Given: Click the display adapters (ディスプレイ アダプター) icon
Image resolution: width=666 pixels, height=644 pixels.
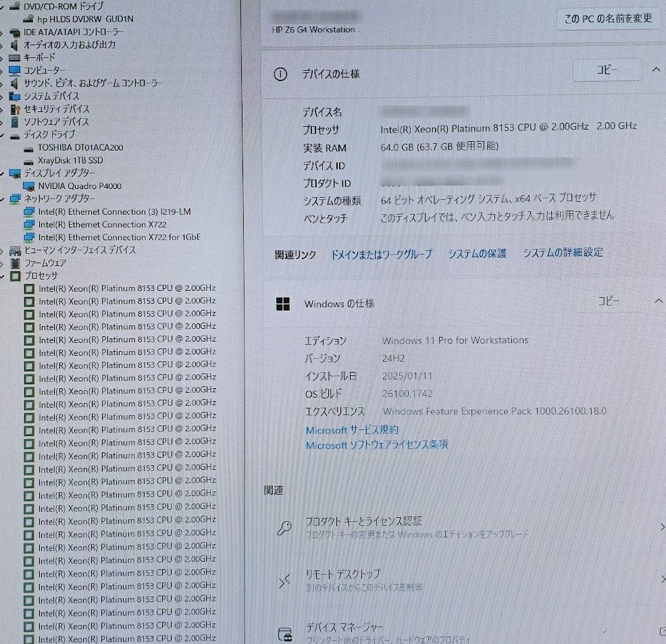Looking at the screenshot, I should pyautogui.click(x=15, y=173).
